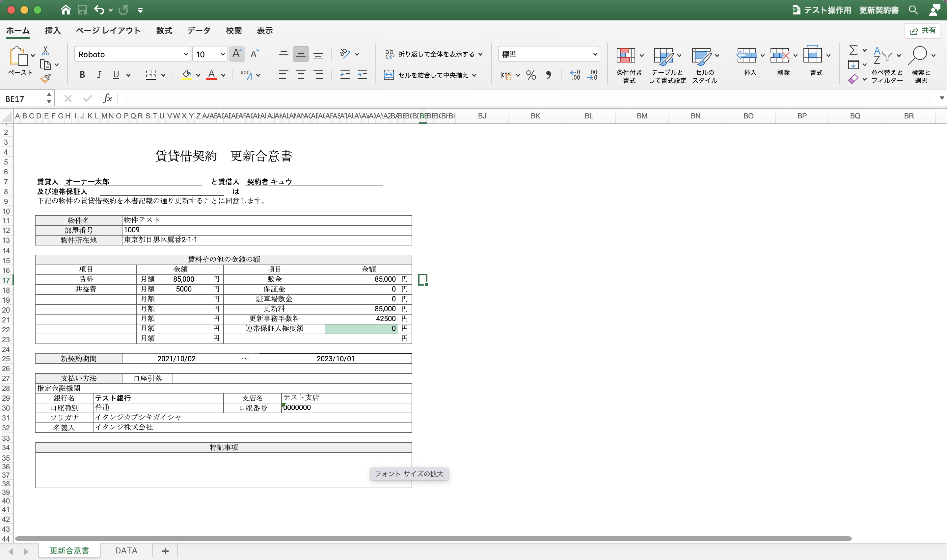
Task: Open the 標準 number format dropdown
Action: 595,54
